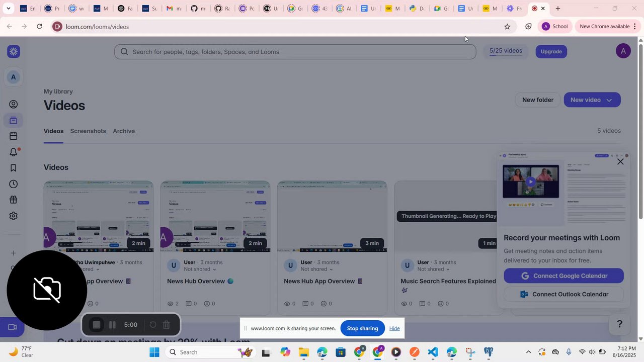This screenshot has height=362, width=644.
Task: Click the views count under News Hub Overview
Action: [x=173, y=304]
